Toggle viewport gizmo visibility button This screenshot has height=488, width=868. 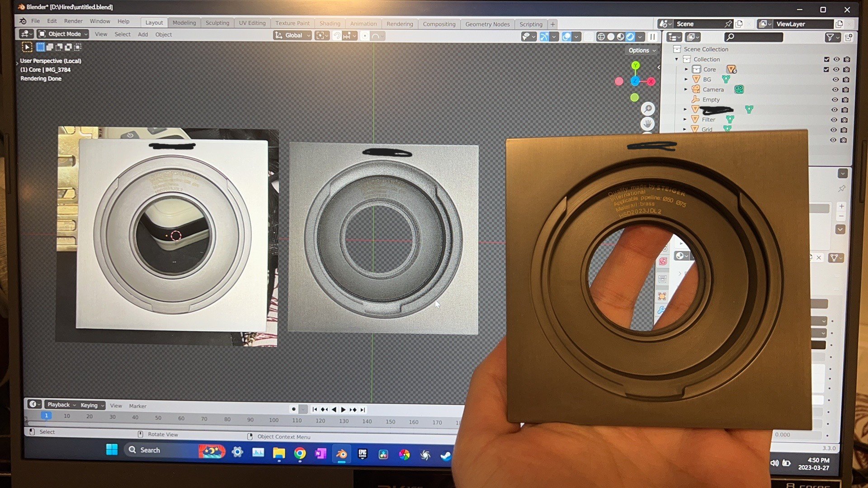pos(544,36)
